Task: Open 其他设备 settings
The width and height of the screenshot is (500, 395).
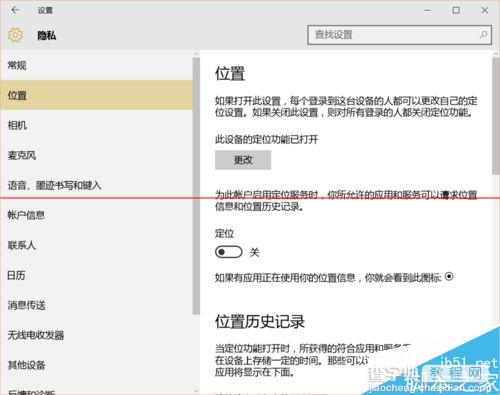Action: click(x=96, y=365)
